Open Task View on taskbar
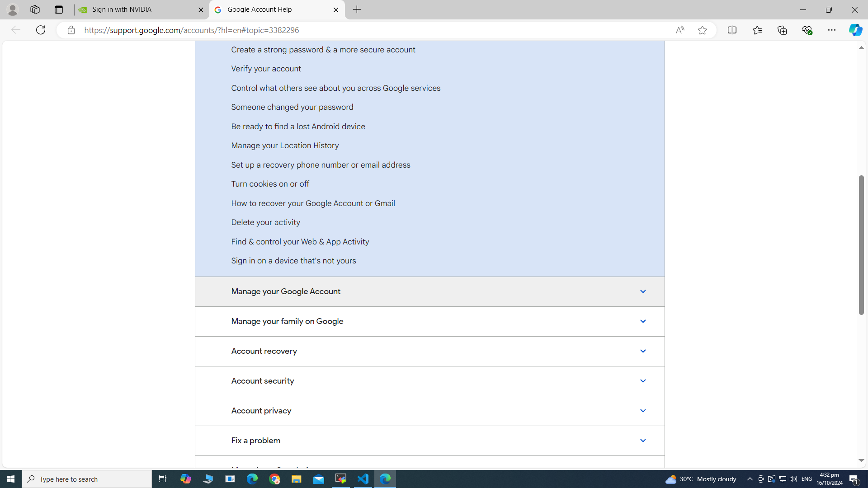The height and width of the screenshot is (488, 868). pyautogui.click(x=163, y=479)
